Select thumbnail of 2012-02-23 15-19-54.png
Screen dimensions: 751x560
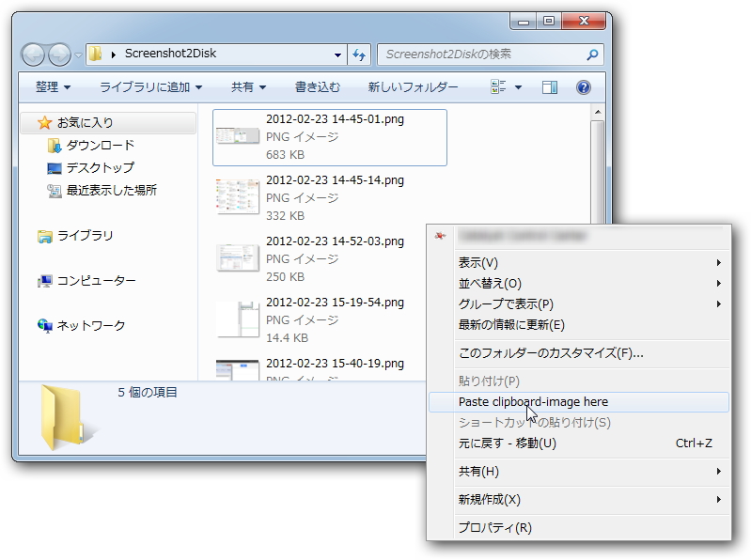pos(238,319)
